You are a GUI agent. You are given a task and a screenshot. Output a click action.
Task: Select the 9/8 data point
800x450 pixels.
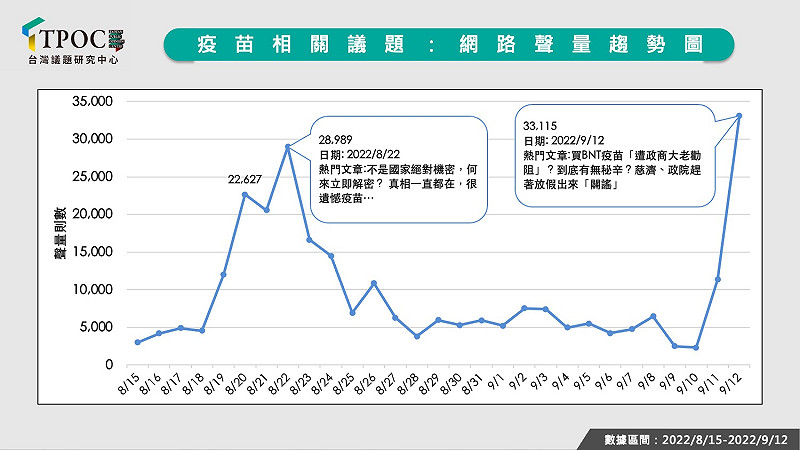tap(653, 316)
